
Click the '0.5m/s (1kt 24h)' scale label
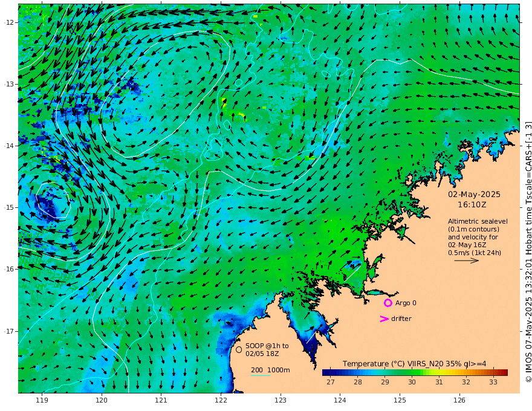(x=475, y=253)
